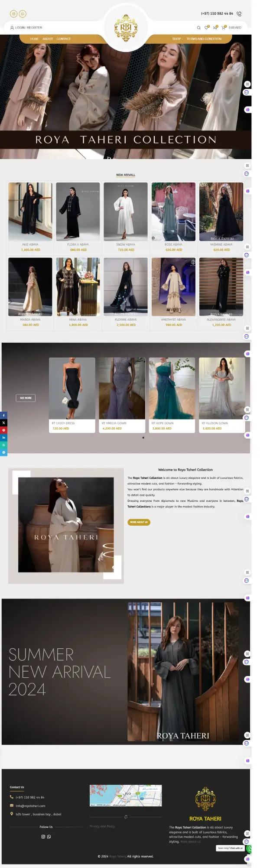Viewport: 260px width, 868px height.
Task: Open the YASMINE ABAYA product image
Action: [x=221, y=211]
